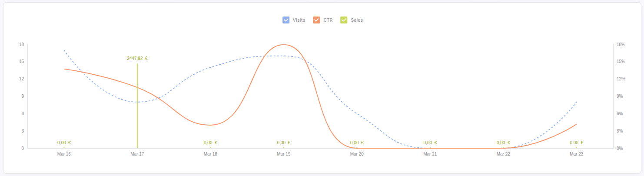Click the Visits legend label

(299, 20)
